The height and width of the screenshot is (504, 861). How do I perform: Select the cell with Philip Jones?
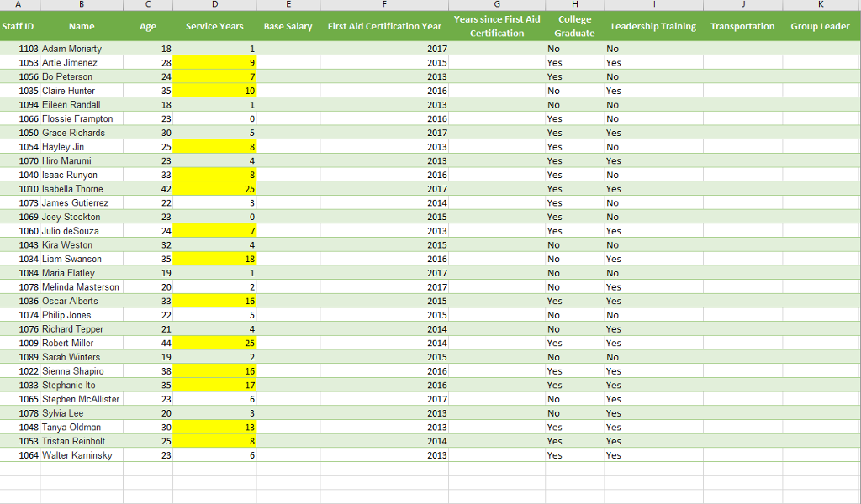point(82,315)
